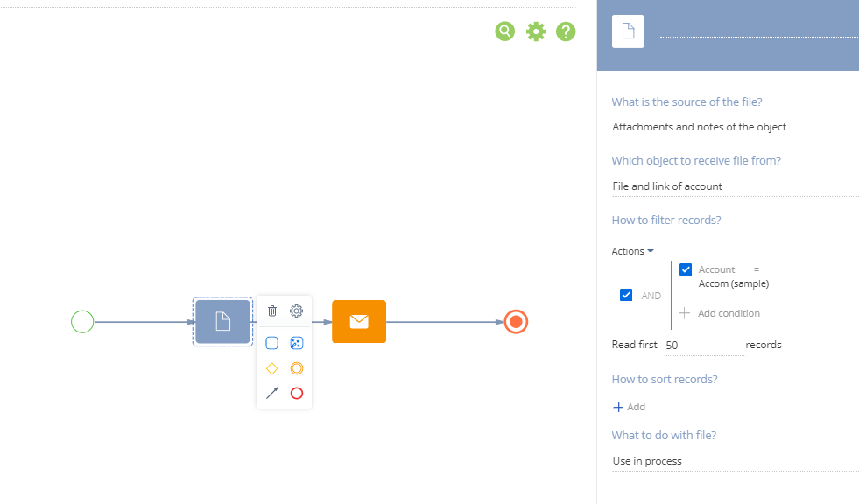Add a gateway with yellow diamond icon
The width and height of the screenshot is (859, 504).
[x=271, y=368]
